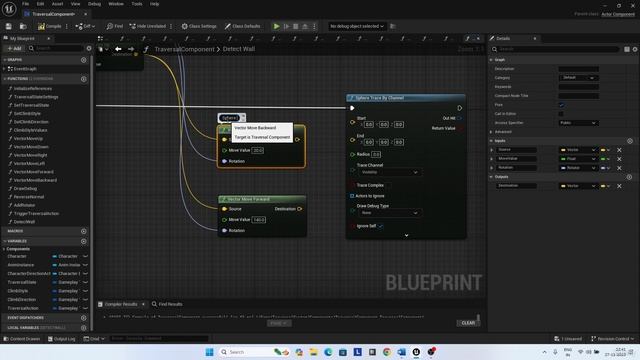Toggle Call In Editor checkbox

(x=561, y=114)
